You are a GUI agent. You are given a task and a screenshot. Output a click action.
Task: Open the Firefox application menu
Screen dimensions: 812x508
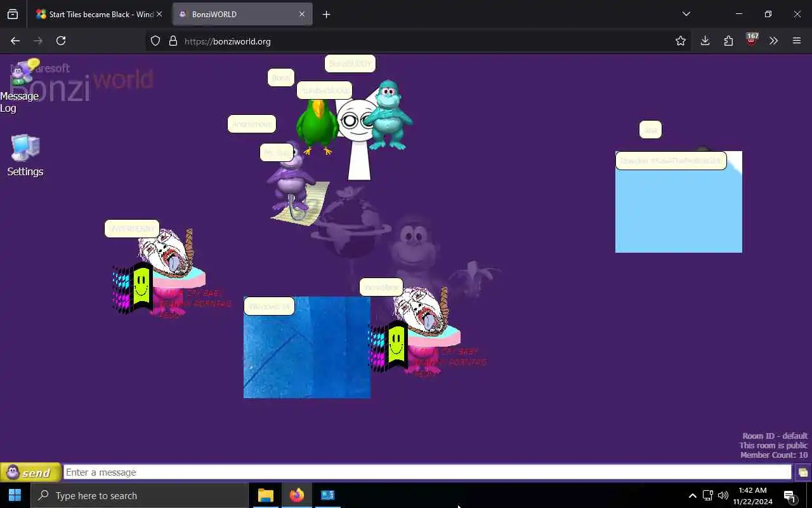797,41
